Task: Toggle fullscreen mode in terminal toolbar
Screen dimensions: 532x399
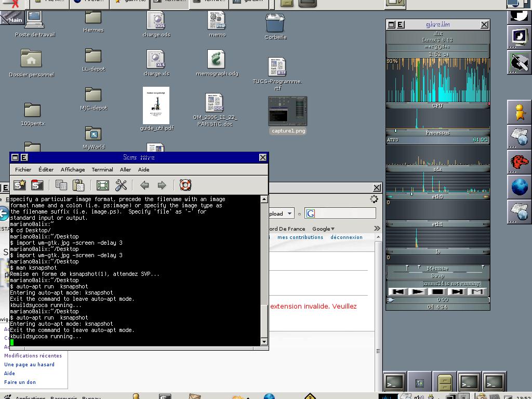Action: tap(103, 185)
